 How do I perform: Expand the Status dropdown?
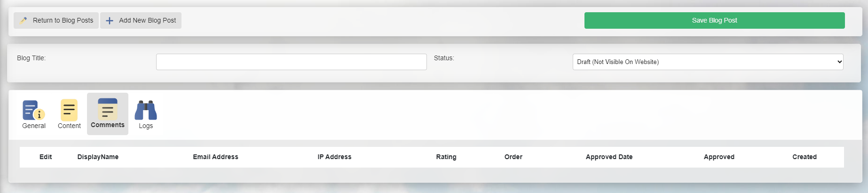[x=708, y=62]
